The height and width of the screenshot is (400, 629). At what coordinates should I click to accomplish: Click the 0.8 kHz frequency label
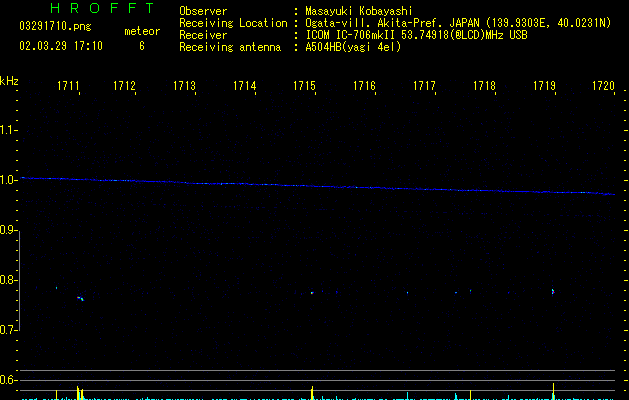pyautogui.click(x=9, y=280)
